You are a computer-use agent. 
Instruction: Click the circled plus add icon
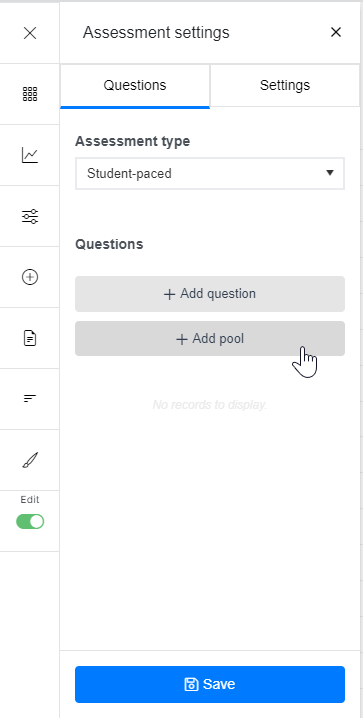pos(30,277)
